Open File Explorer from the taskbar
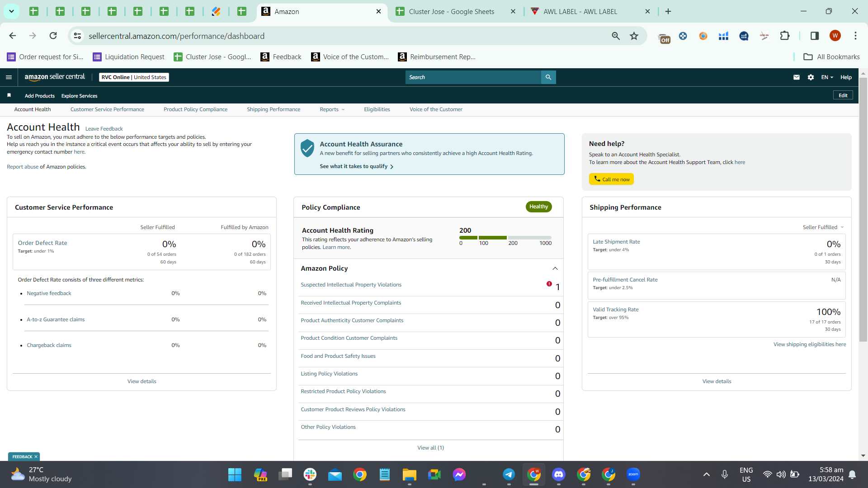Image resolution: width=868 pixels, height=488 pixels. 410,474
